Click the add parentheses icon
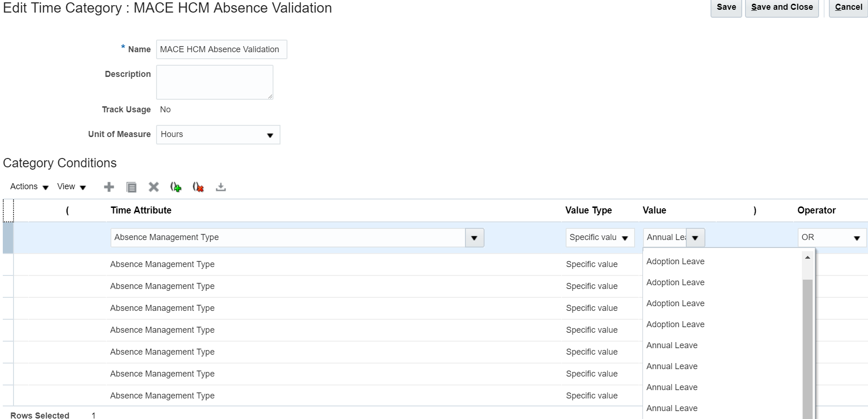868x419 pixels. (x=176, y=187)
